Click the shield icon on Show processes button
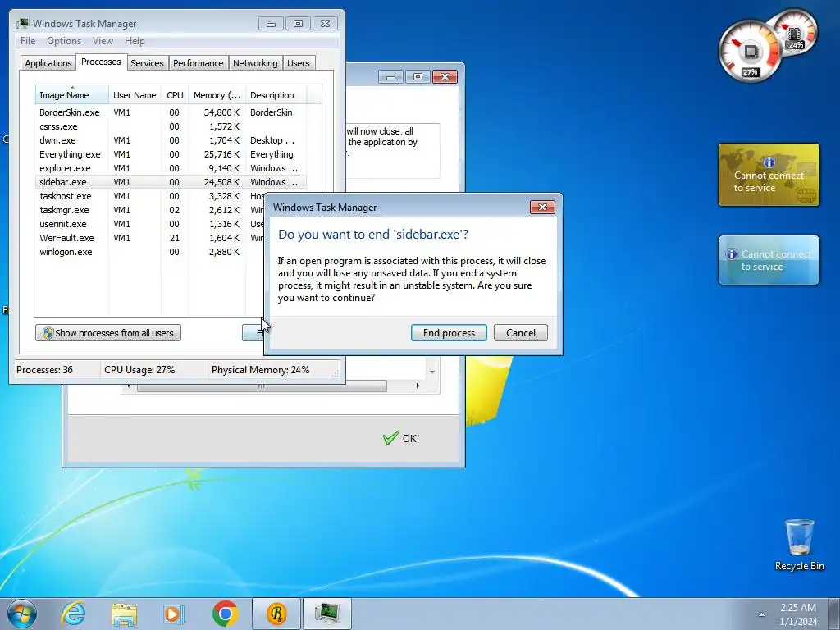The width and height of the screenshot is (840, 630). pos(48,333)
